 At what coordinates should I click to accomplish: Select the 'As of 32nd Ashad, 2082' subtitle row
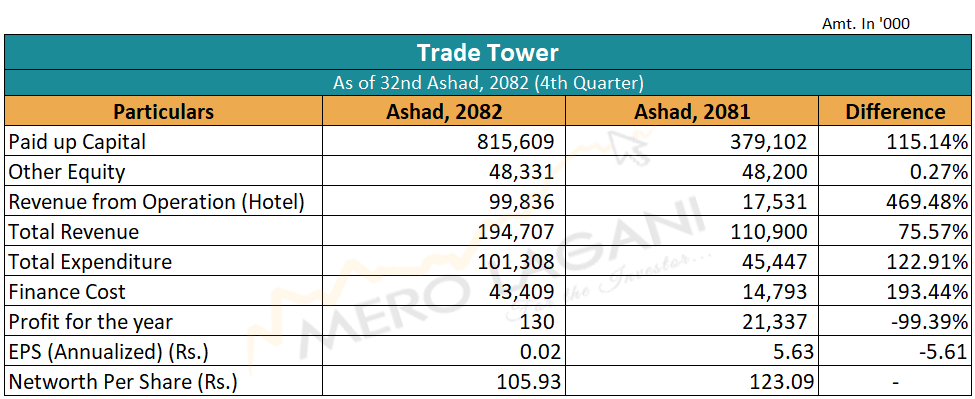(487, 83)
